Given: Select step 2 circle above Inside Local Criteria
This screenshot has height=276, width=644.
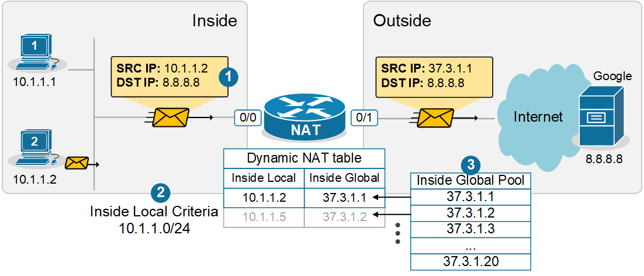Looking at the screenshot, I should click(161, 193).
